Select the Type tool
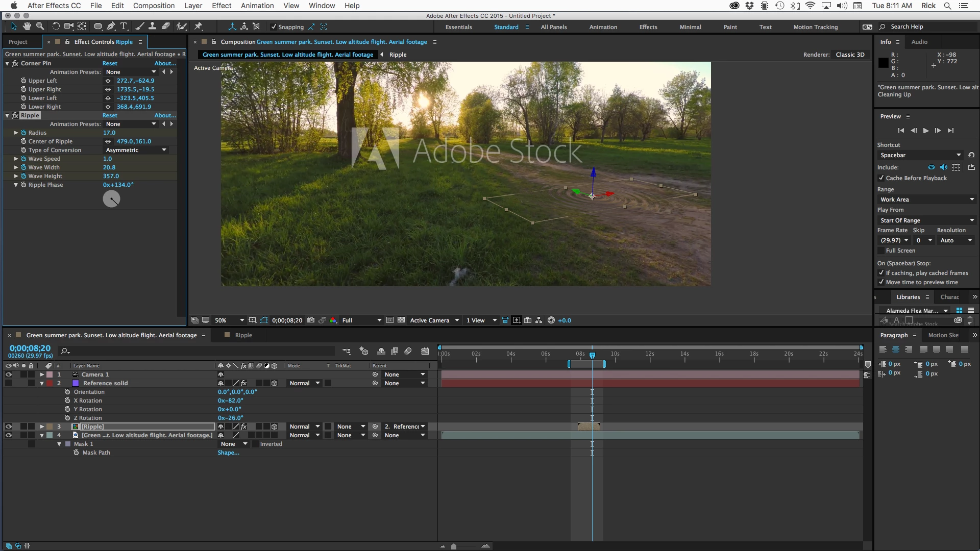 tap(124, 27)
